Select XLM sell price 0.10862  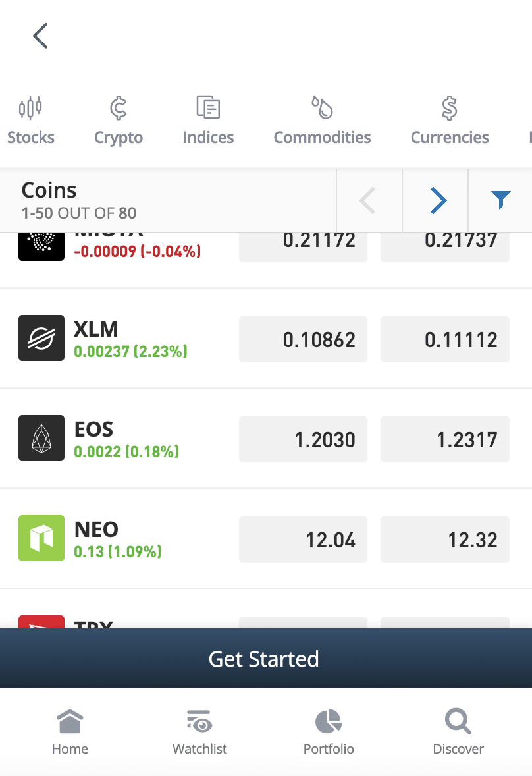click(303, 339)
